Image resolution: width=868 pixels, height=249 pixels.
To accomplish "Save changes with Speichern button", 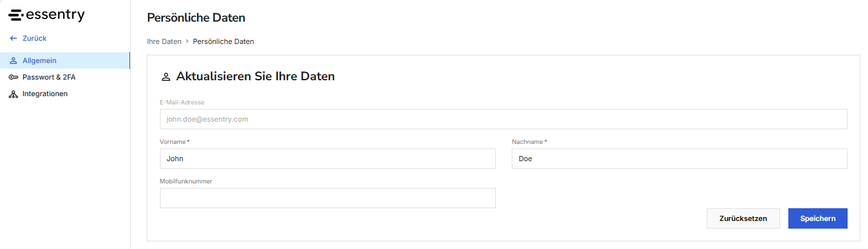I will [x=818, y=218].
